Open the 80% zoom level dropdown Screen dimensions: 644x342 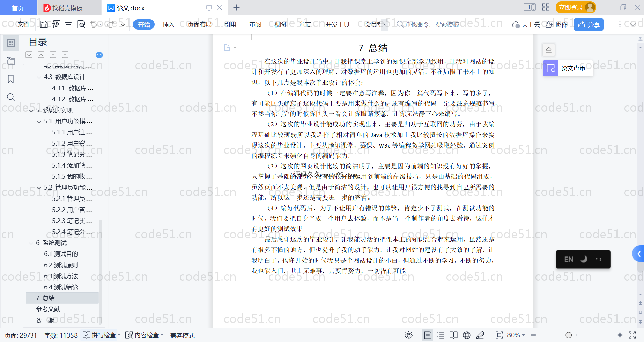516,335
